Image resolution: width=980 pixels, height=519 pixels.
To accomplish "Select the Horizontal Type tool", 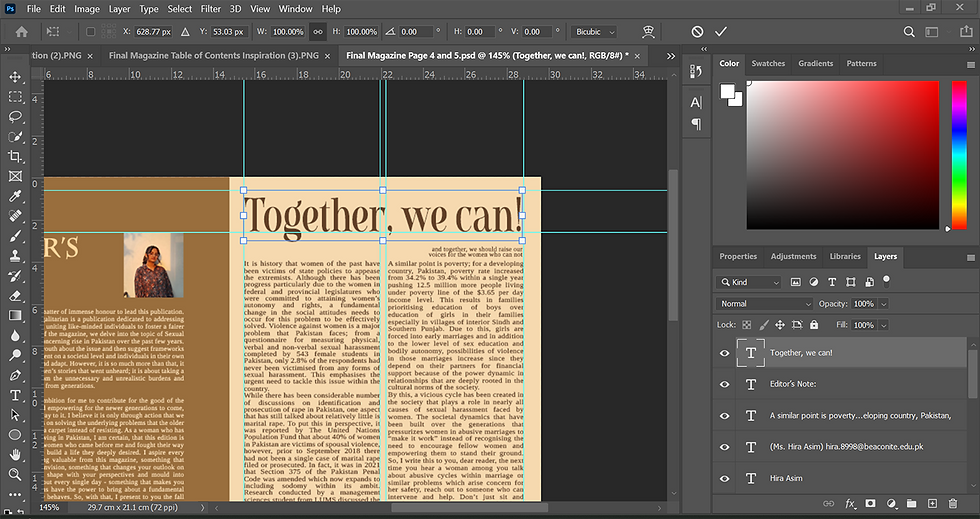I will 15,396.
